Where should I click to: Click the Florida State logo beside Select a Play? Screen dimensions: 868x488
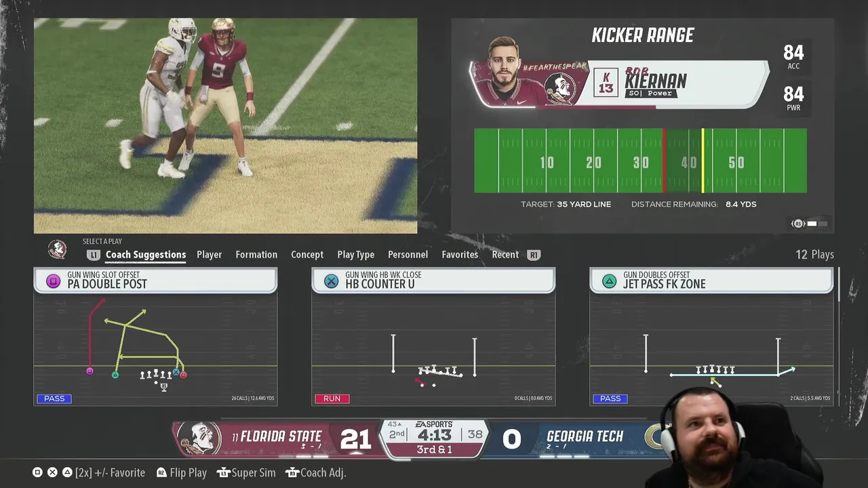pos(58,249)
